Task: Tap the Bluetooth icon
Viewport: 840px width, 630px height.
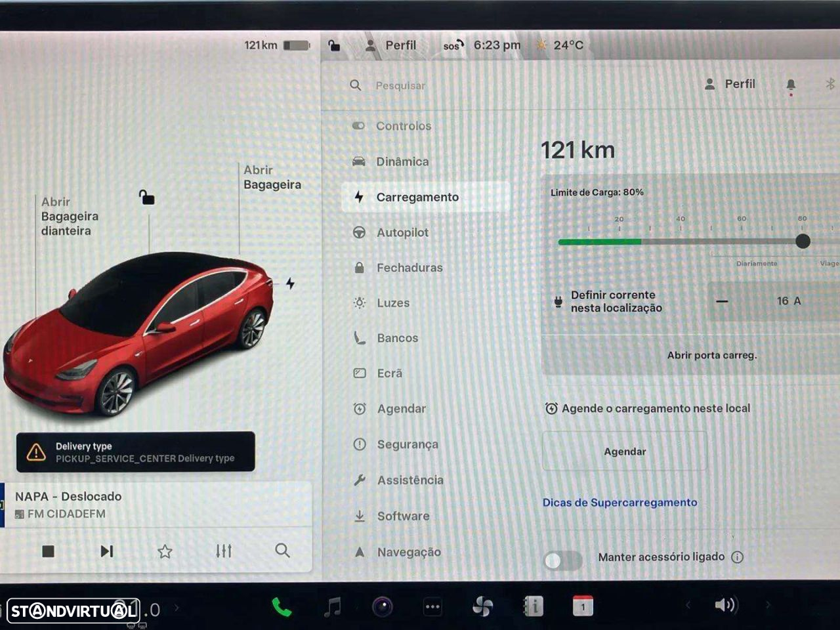Action: (829, 84)
